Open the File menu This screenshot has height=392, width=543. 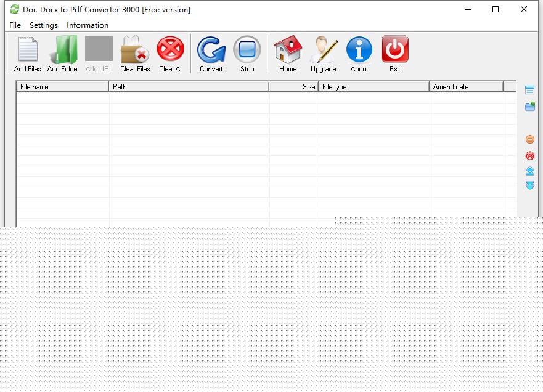click(14, 25)
